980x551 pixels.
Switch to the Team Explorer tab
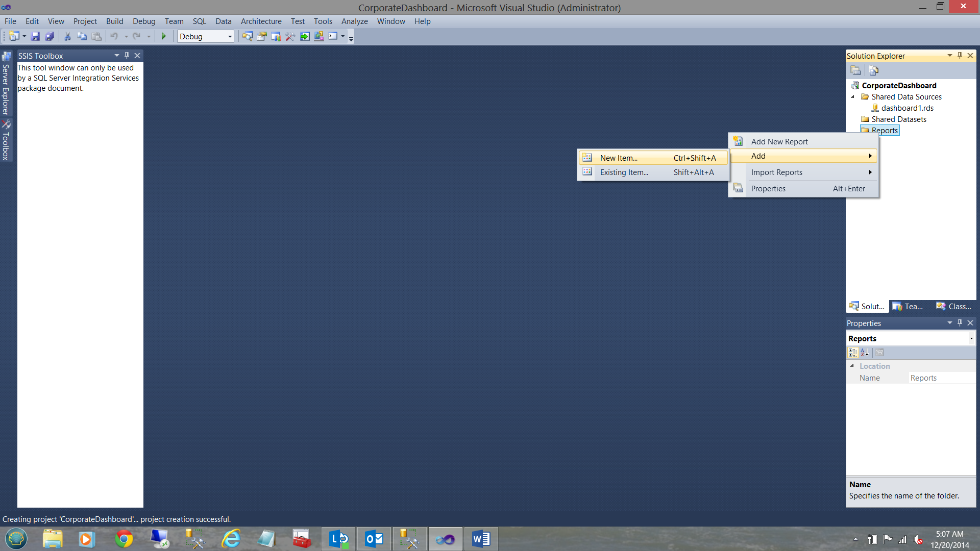tap(908, 307)
